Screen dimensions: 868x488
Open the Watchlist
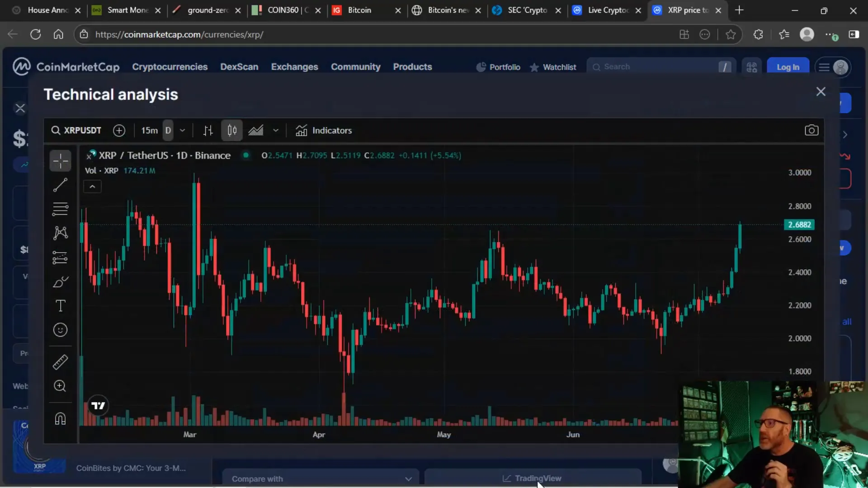[553, 67]
